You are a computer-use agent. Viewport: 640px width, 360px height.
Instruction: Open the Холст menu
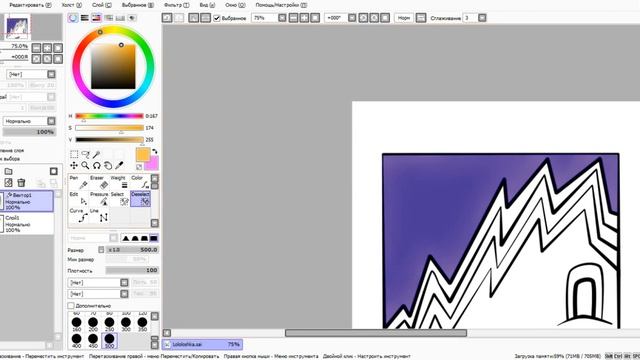click(x=71, y=5)
